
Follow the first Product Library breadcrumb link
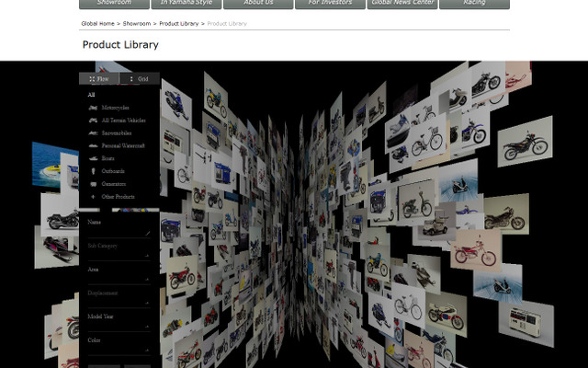(x=178, y=23)
